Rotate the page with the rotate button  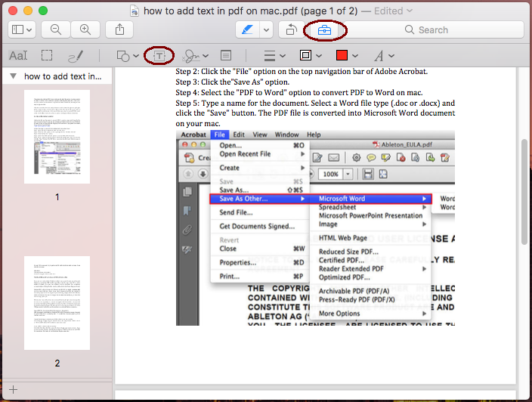290,29
